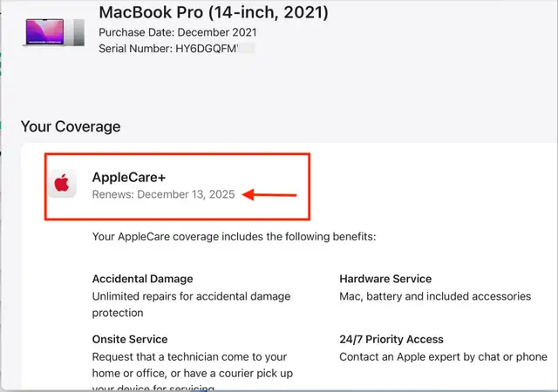Click Contact an Apple expert by chat text
This screenshot has height=392, width=558.
pos(444,357)
